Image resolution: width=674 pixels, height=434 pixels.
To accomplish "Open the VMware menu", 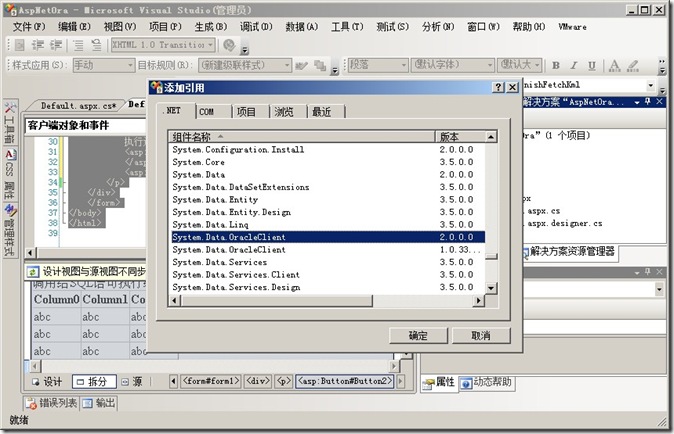I will 572,27.
